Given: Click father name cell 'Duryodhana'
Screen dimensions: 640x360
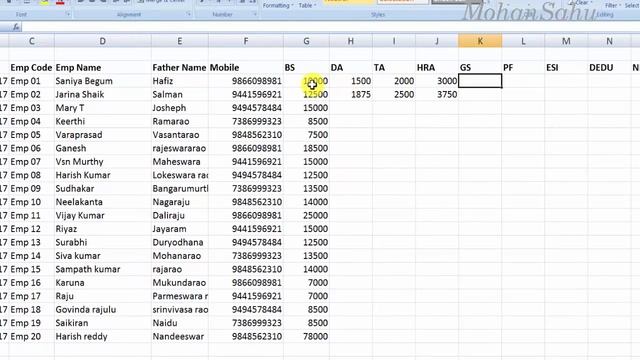Looking at the screenshot, I should [180, 242].
